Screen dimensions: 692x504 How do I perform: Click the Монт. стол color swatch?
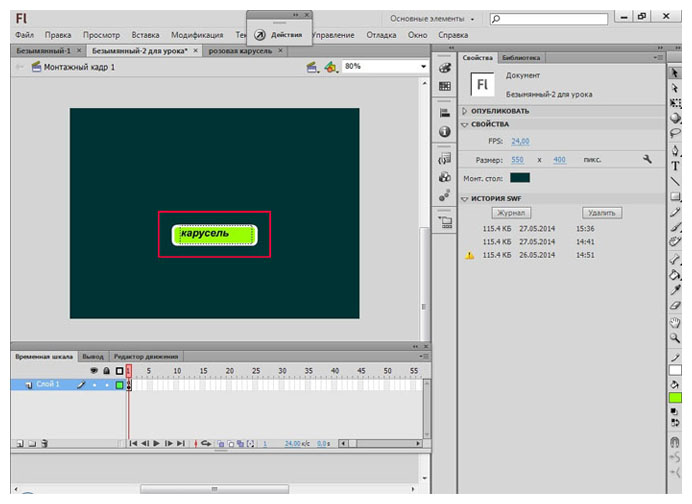pos(519,178)
